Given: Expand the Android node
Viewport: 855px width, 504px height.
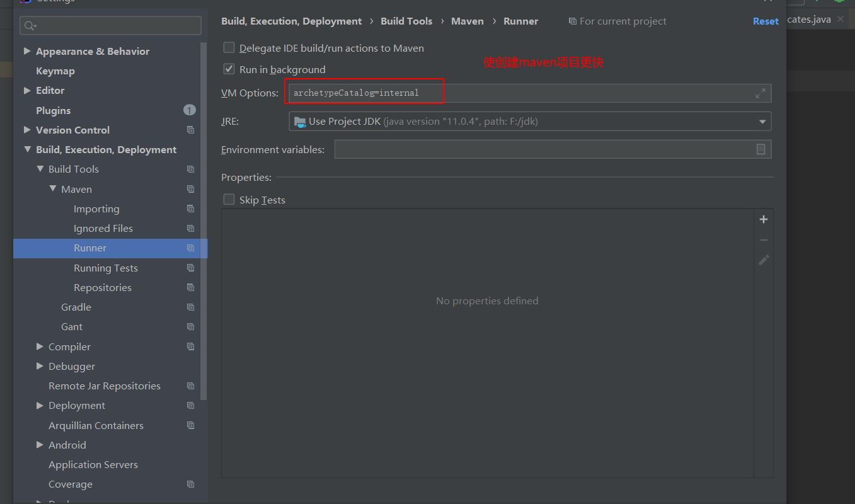Looking at the screenshot, I should point(40,445).
